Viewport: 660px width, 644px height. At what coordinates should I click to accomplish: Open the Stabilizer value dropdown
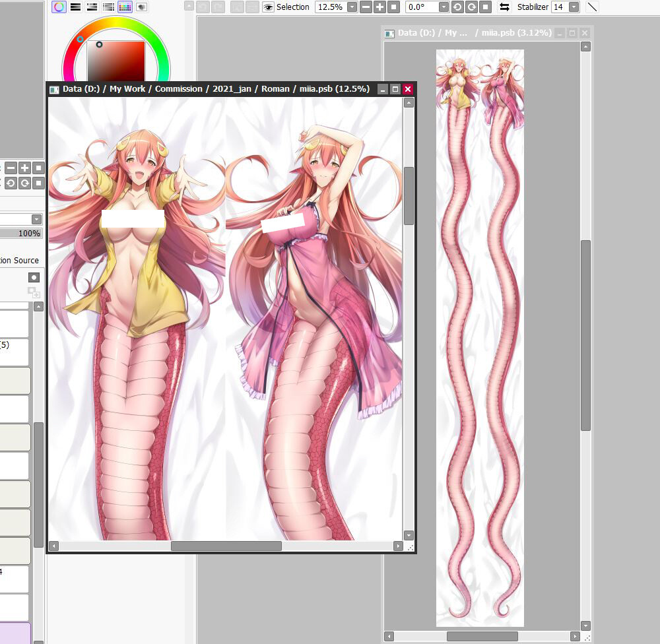click(x=574, y=7)
